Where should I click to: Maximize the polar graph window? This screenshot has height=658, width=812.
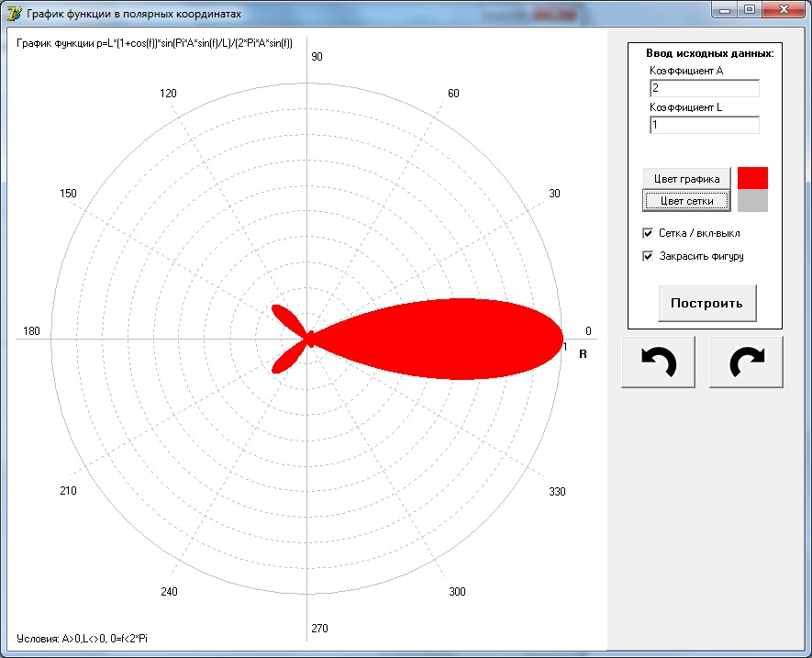(x=750, y=10)
